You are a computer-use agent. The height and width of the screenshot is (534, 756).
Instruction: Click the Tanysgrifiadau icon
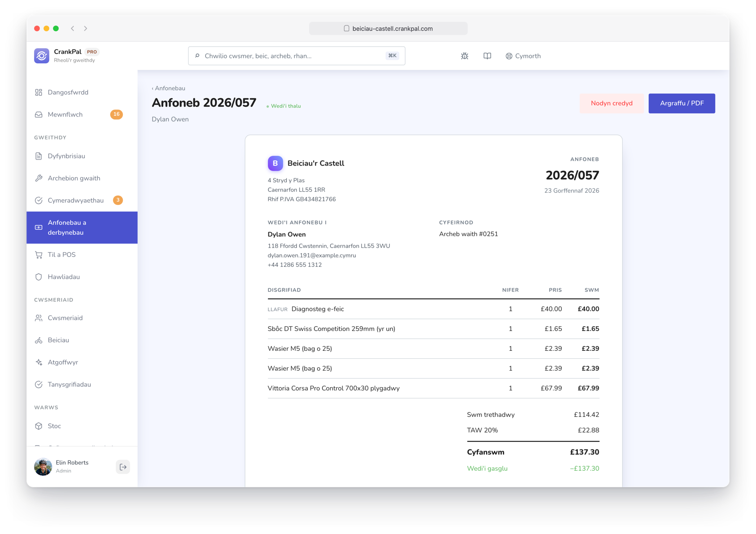(39, 385)
